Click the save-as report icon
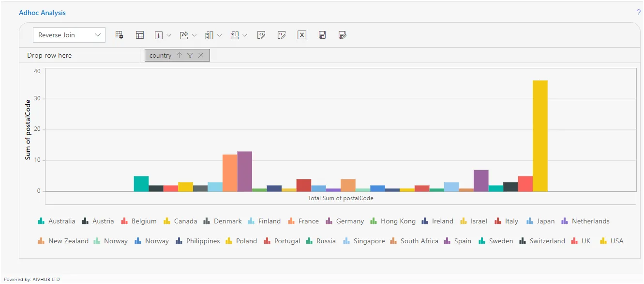This screenshot has height=284, width=644. (x=343, y=35)
